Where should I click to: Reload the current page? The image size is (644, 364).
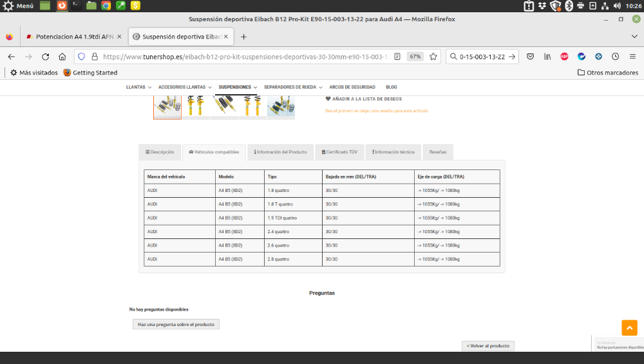[x=46, y=57]
